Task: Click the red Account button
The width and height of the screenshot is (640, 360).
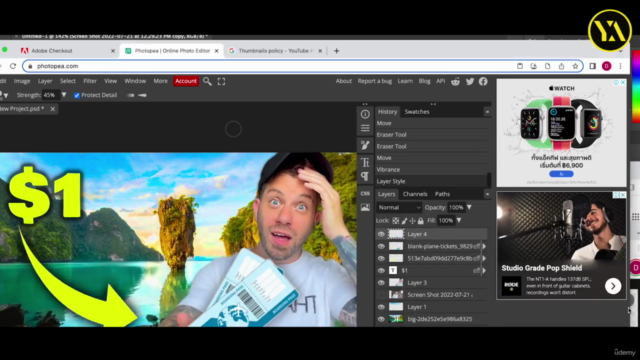Action: (186, 81)
